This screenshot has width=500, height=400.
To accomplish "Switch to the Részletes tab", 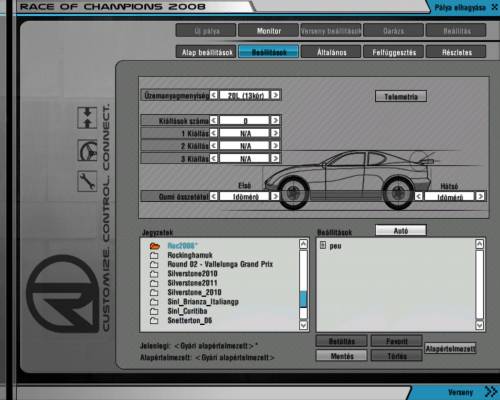I will (456, 52).
